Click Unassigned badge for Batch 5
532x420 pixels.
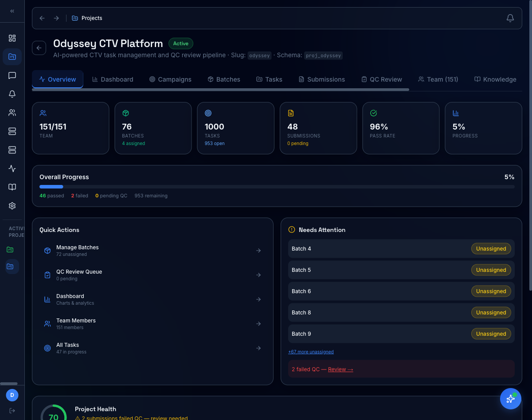click(x=491, y=270)
